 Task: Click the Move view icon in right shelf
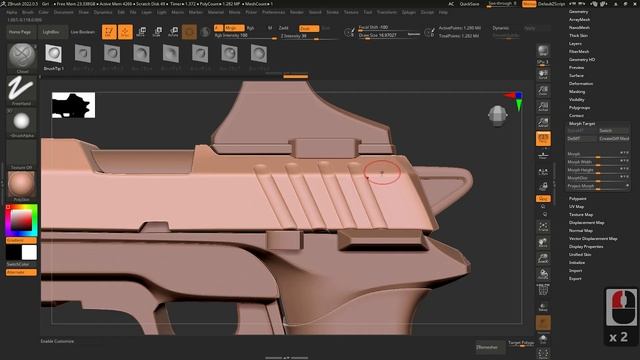tap(543, 243)
